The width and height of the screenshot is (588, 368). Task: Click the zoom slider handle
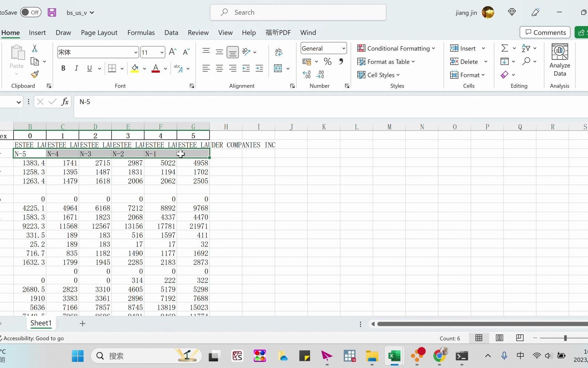(565, 338)
